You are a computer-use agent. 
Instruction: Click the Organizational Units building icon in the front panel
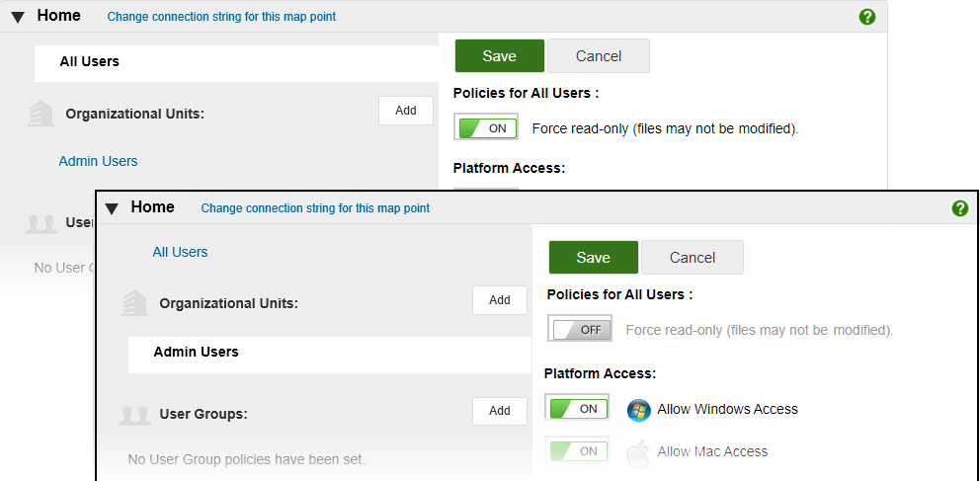[134, 302]
